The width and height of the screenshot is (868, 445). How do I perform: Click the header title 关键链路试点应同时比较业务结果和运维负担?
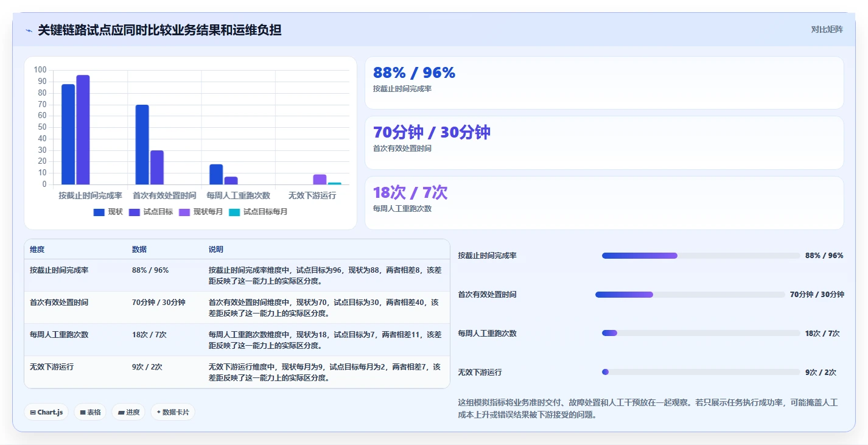click(159, 30)
